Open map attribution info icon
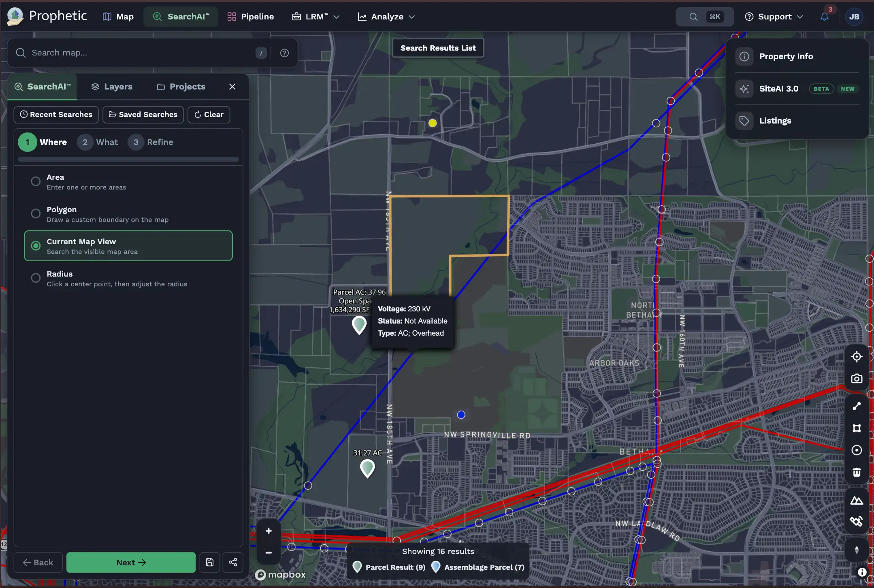Viewport: 874px width, 588px height. [862, 572]
